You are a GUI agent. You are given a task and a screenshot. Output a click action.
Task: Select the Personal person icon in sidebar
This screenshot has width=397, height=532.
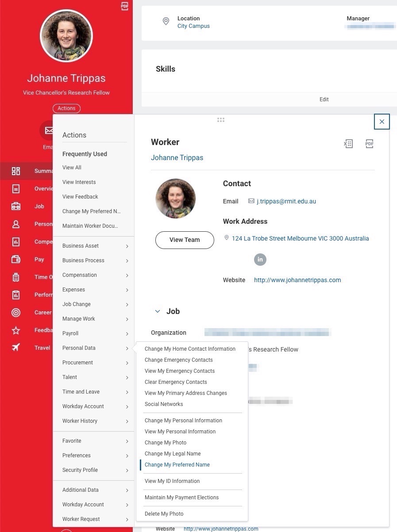(x=16, y=224)
